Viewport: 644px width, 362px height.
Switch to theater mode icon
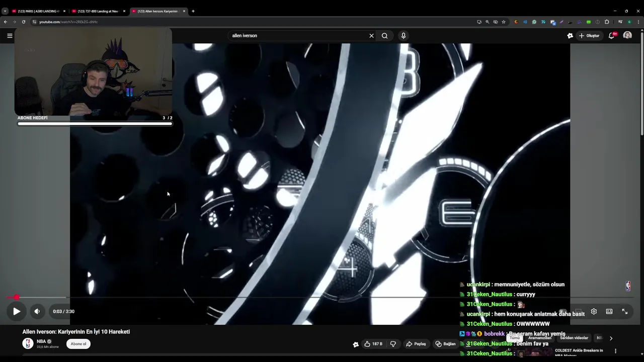pos(609,311)
